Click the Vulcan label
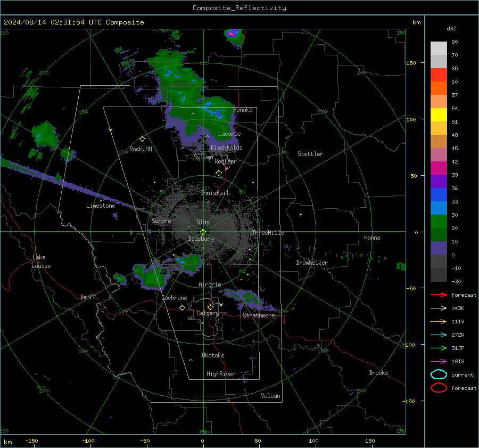479x448 pixels. [x=270, y=396]
